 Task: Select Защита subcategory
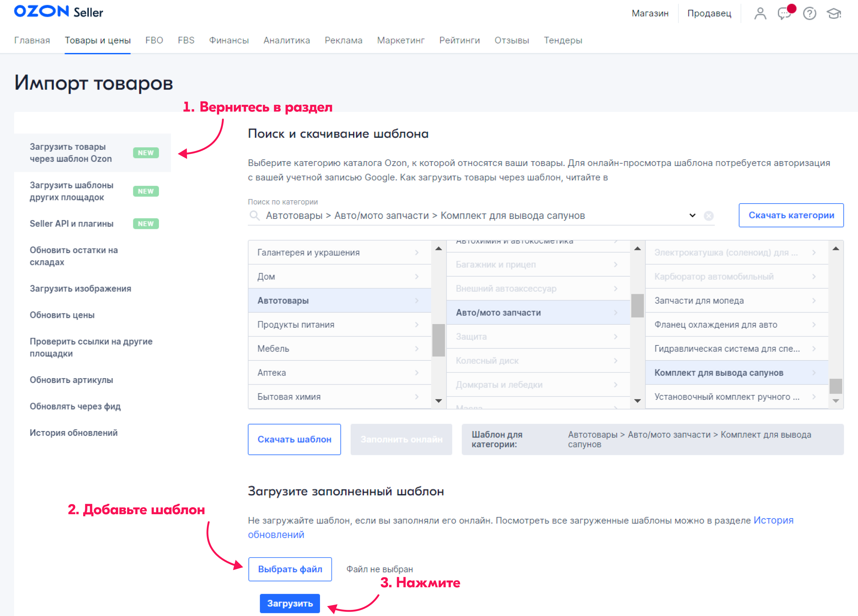pos(538,337)
